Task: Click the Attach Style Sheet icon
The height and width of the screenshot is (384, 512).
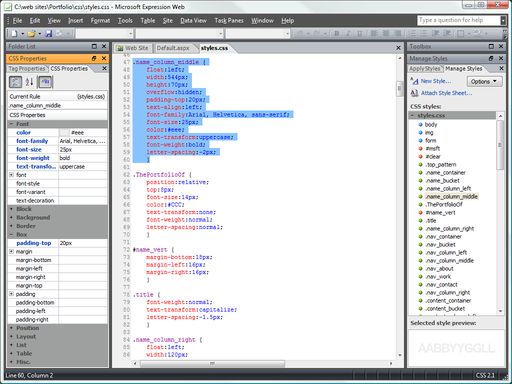Action: [x=414, y=93]
